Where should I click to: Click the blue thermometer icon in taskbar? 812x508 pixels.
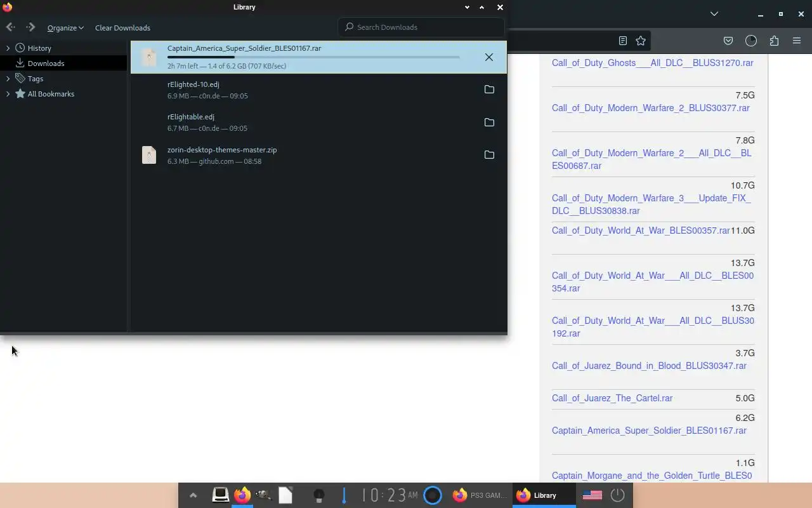pyautogui.click(x=344, y=495)
